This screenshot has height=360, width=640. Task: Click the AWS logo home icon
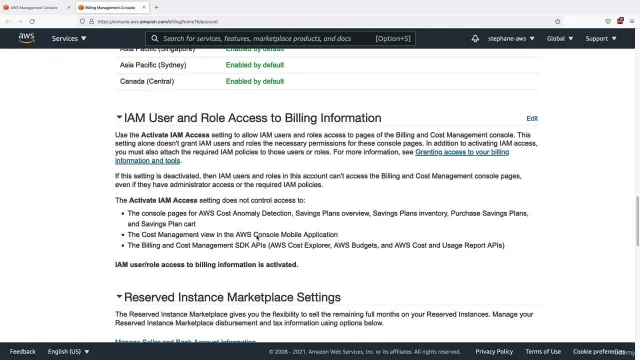pyautogui.click(x=27, y=38)
